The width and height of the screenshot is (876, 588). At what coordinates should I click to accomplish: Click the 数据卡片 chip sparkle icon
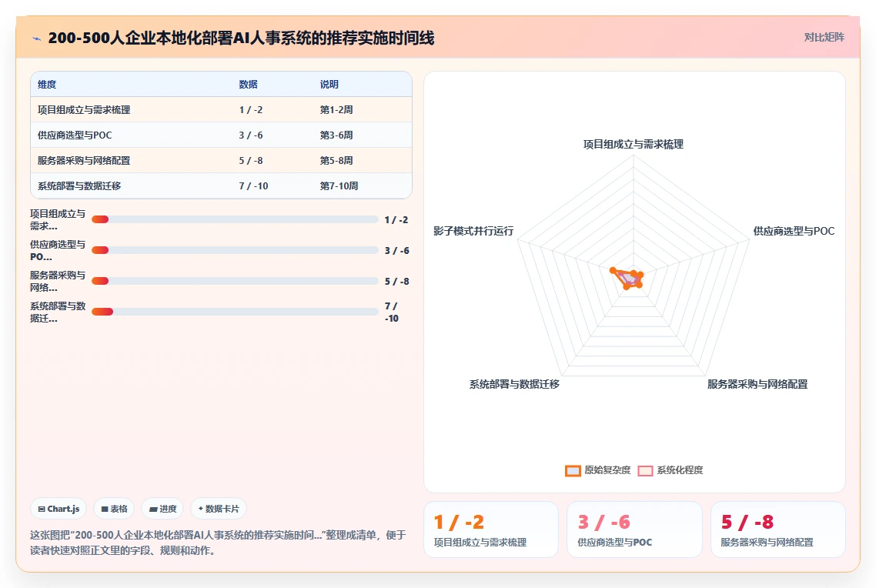[201, 509]
